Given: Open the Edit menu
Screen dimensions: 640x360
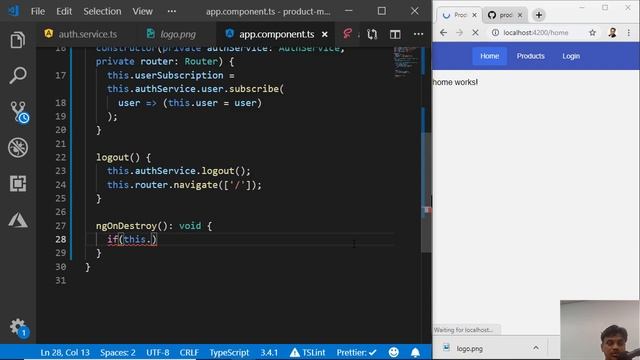Looking at the screenshot, I should 64,11.
